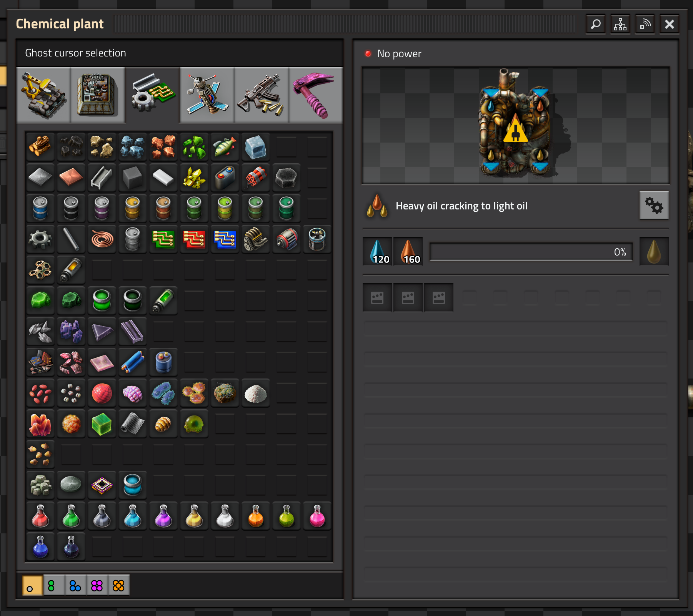Select the white space science pack

tap(225, 516)
